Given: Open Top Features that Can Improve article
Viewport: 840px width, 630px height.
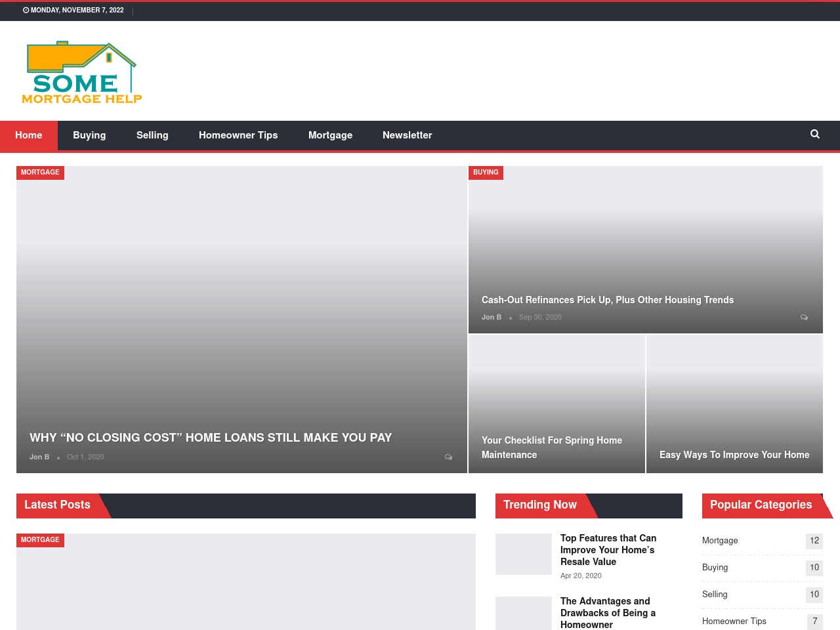Looking at the screenshot, I should (608, 550).
